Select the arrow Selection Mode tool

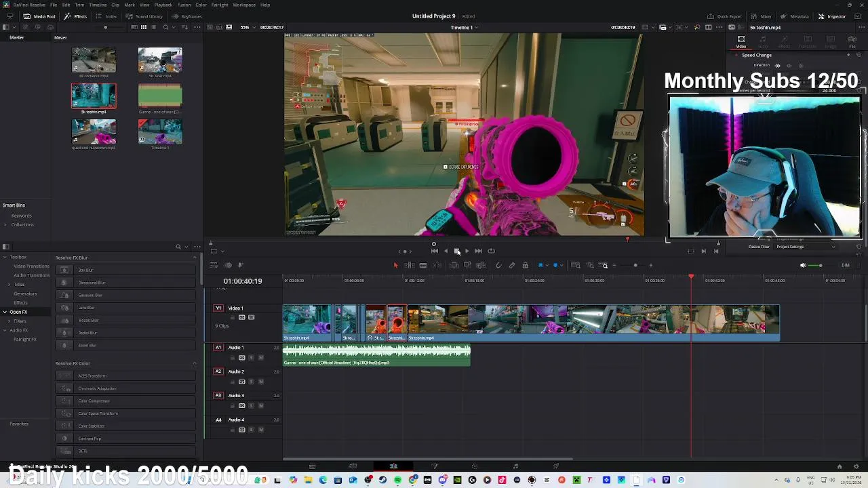click(x=395, y=265)
